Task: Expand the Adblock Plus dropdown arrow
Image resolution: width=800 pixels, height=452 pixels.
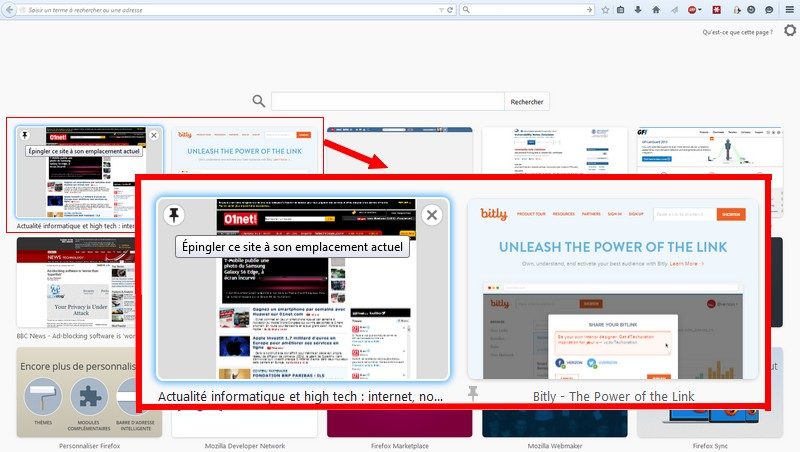Action: click(699, 10)
